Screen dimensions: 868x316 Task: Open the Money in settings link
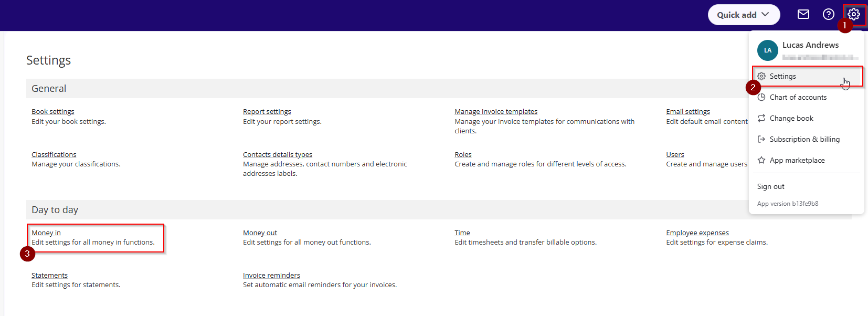46,233
